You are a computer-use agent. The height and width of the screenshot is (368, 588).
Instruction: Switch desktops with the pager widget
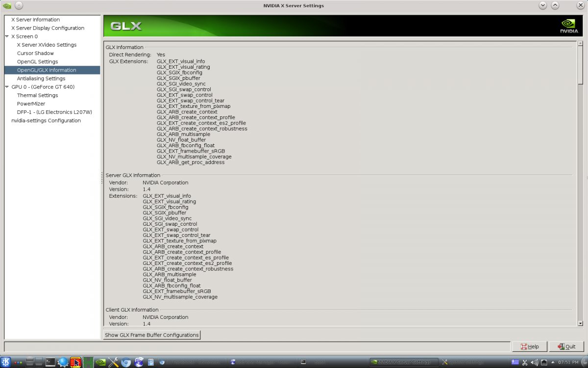click(34, 362)
